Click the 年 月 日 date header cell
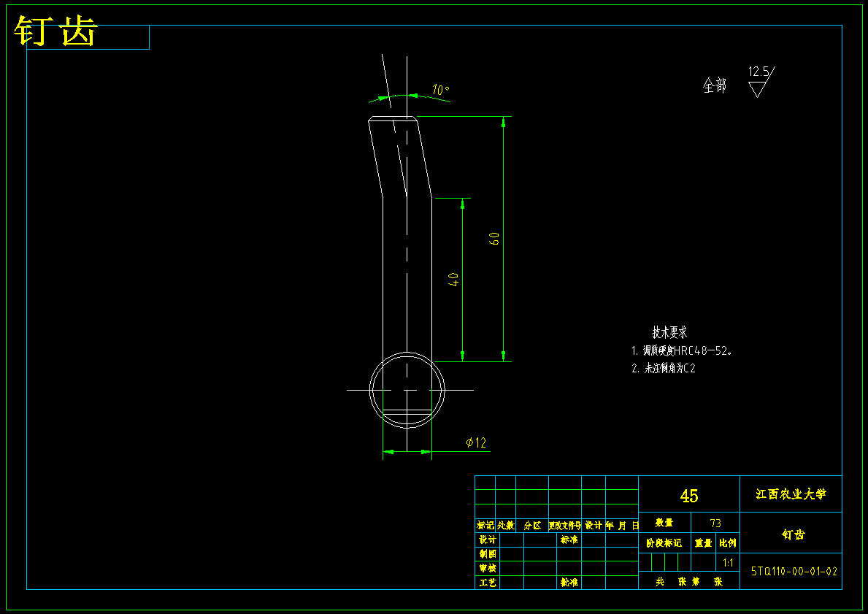 pos(622,525)
